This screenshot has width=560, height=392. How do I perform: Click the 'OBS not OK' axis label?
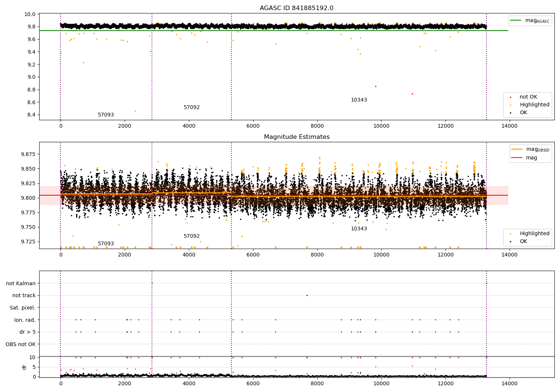point(21,344)
